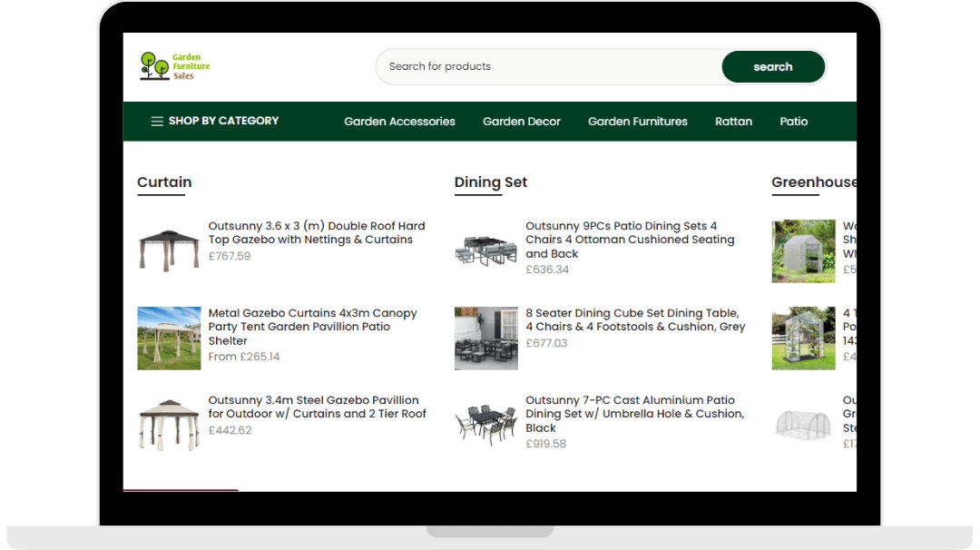Screen dimensions: 980x550
Task: Open the 8 Seater Dining Cube Set thumbnail
Action: 485,338
